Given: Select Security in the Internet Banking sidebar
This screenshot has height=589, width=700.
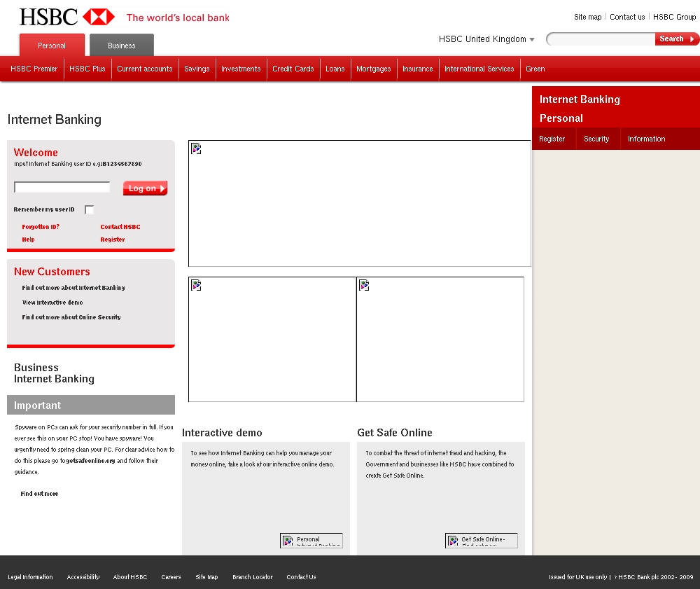Looking at the screenshot, I should point(596,139).
